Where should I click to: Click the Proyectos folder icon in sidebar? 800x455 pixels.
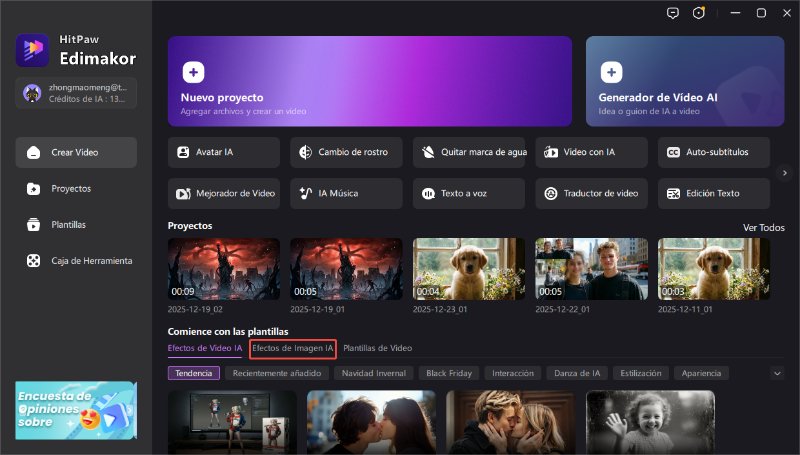[x=34, y=189]
